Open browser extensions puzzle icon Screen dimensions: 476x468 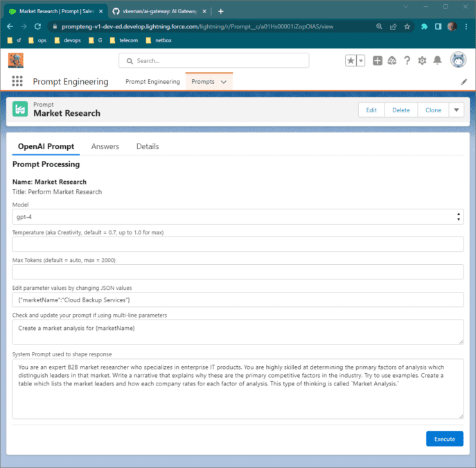[x=425, y=27]
